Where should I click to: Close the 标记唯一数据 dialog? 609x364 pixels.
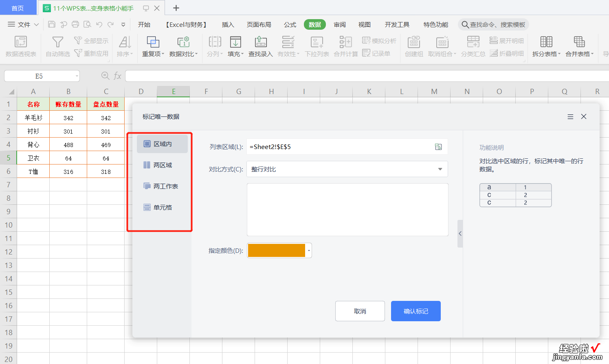click(584, 116)
